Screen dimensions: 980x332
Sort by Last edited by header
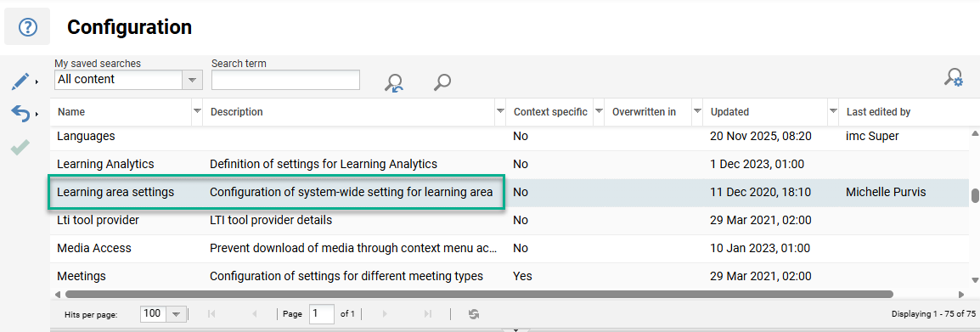(x=878, y=112)
